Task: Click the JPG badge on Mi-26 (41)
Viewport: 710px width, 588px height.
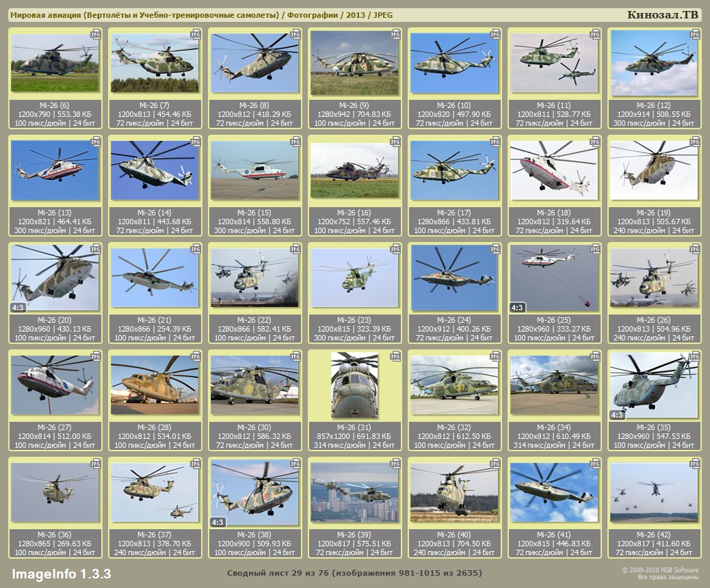Action: tap(595, 464)
